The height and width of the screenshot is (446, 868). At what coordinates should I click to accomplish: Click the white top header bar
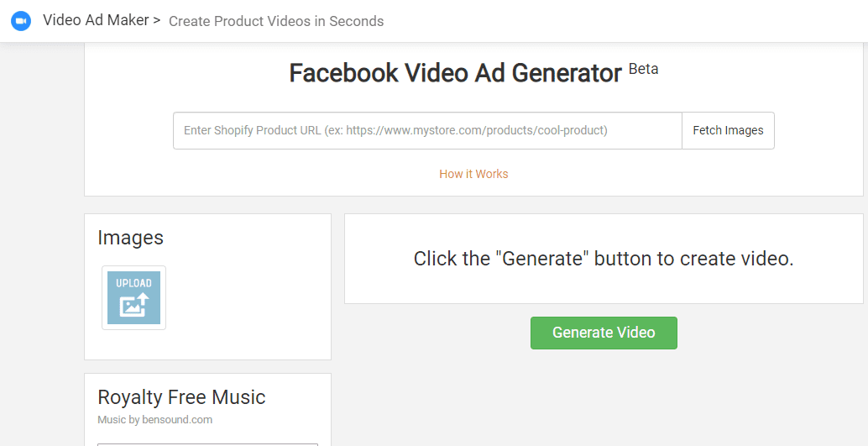pos(609,21)
